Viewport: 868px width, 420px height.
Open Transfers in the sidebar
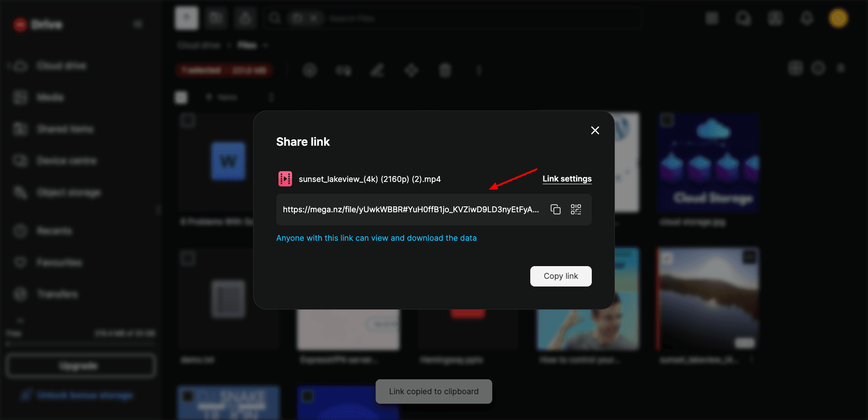[x=57, y=294]
